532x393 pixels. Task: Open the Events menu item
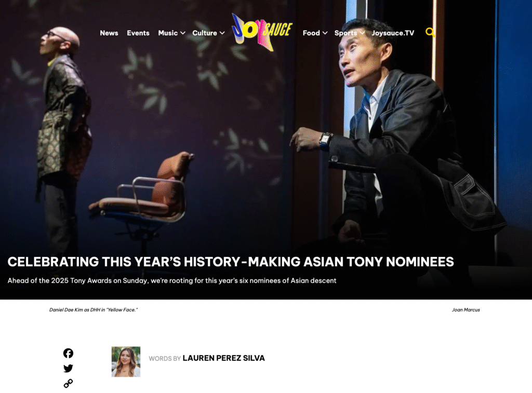(x=138, y=33)
